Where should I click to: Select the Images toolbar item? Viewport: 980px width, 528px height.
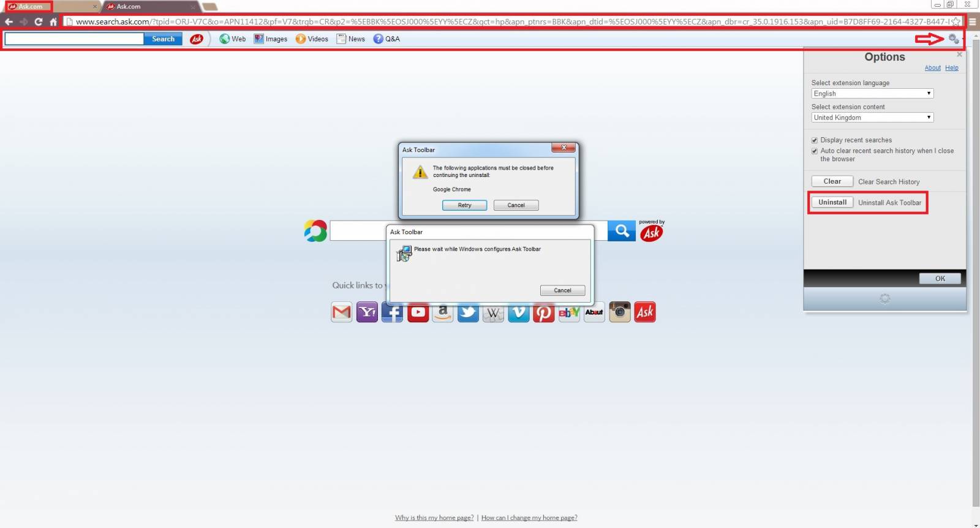[271, 39]
